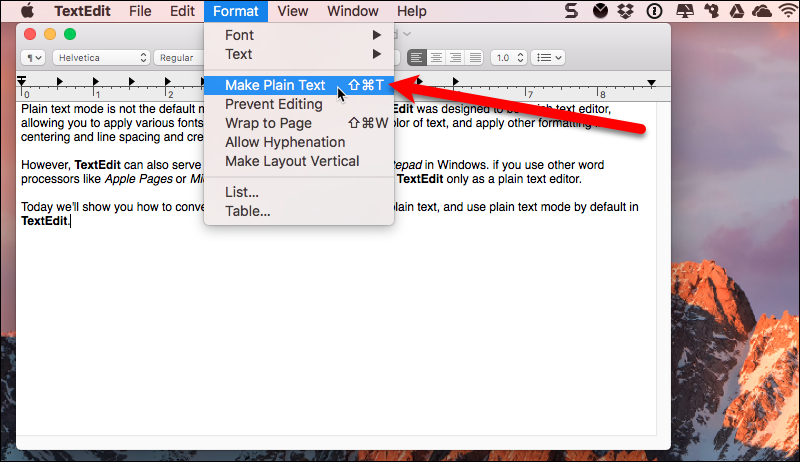Toggle justified text alignment

474,58
